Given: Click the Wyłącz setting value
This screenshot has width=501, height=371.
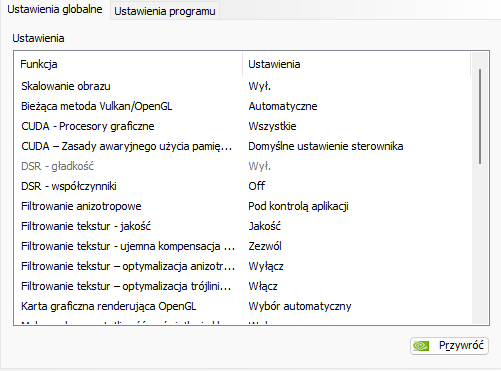Looking at the screenshot, I should 266,266.
